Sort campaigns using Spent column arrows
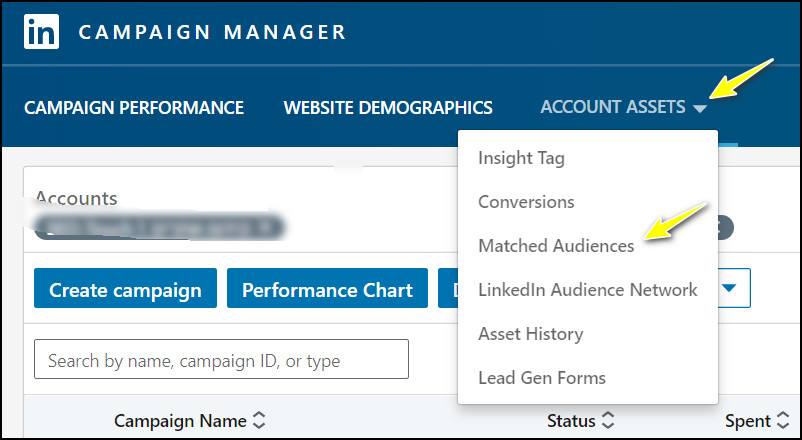 pos(782,421)
